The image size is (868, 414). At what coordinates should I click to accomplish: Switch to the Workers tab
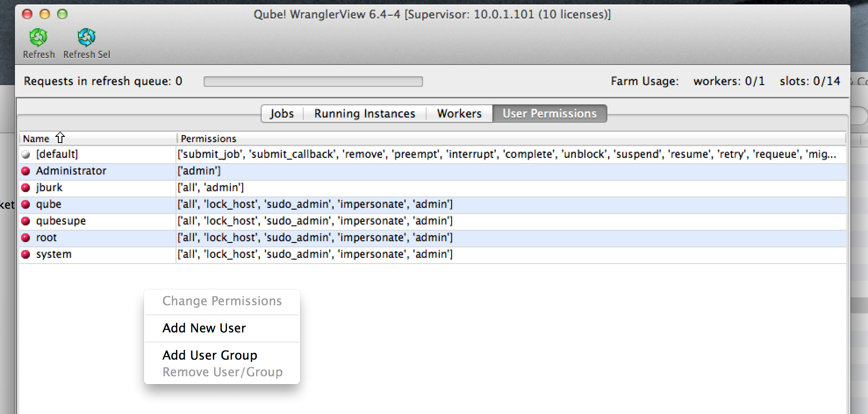(x=459, y=114)
